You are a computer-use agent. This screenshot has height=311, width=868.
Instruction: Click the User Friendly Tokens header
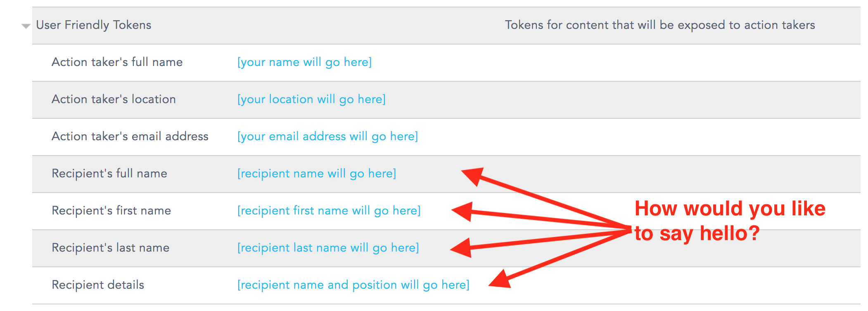pos(94,25)
